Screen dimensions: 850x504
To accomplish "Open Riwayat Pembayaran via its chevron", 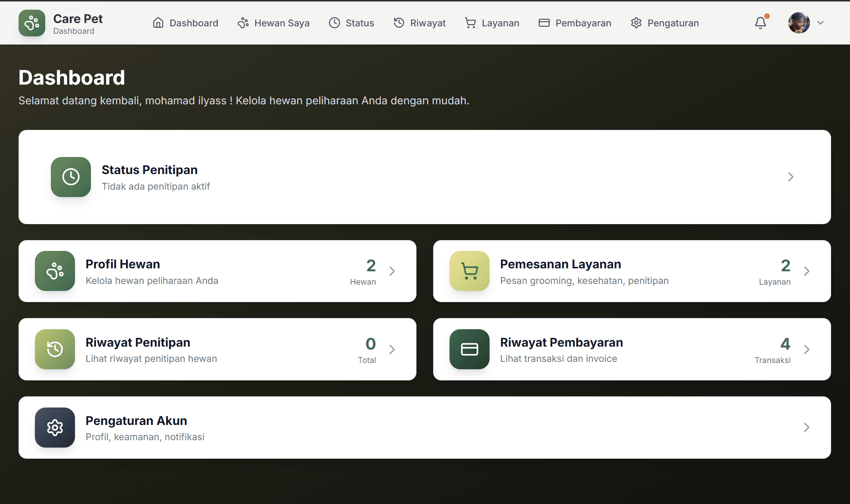I will (807, 350).
